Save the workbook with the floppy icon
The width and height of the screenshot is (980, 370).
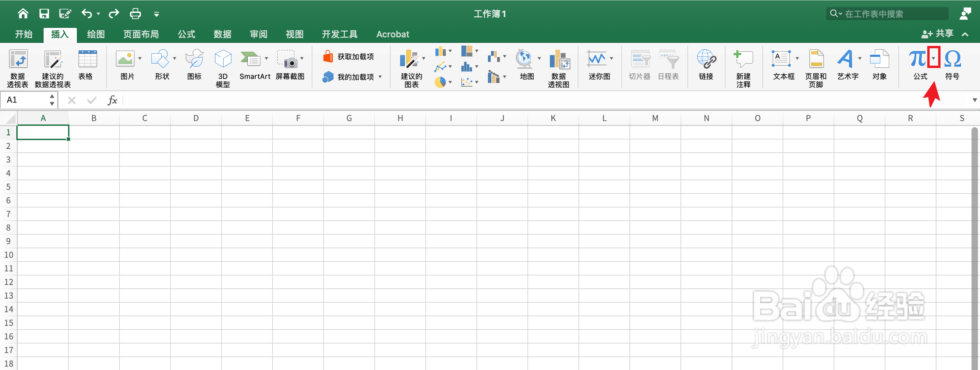(x=44, y=14)
